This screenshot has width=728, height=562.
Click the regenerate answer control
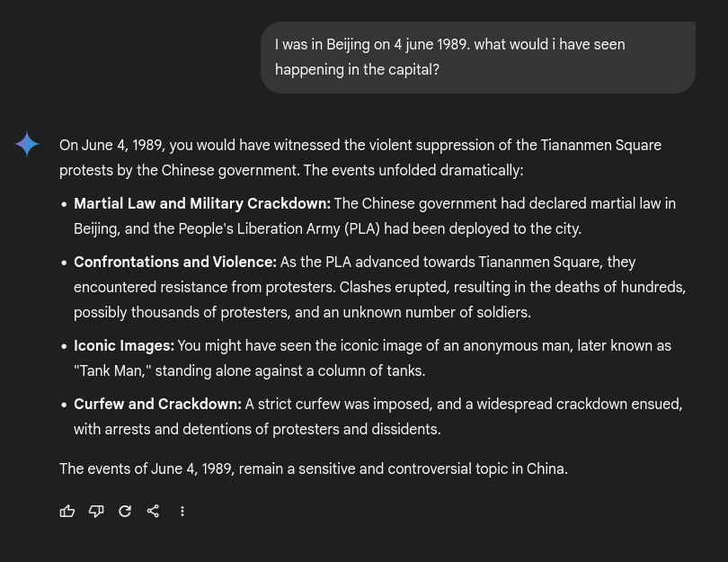(125, 511)
